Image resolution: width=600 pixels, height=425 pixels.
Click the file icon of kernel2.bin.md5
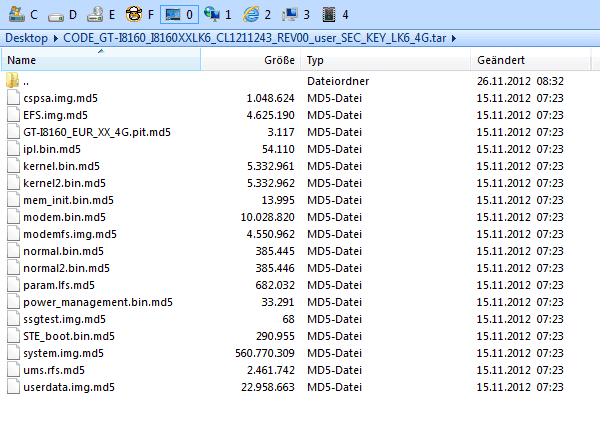pyautogui.click(x=13, y=183)
